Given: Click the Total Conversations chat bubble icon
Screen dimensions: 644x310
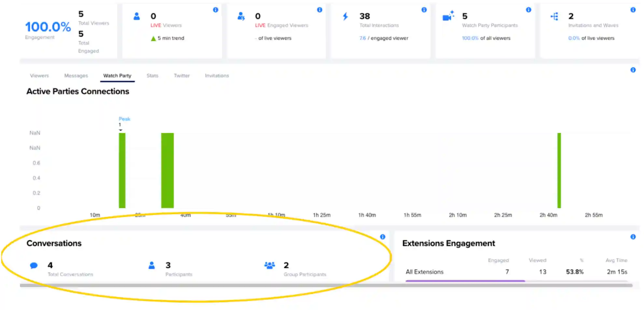Looking at the screenshot, I should tap(34, 265).
